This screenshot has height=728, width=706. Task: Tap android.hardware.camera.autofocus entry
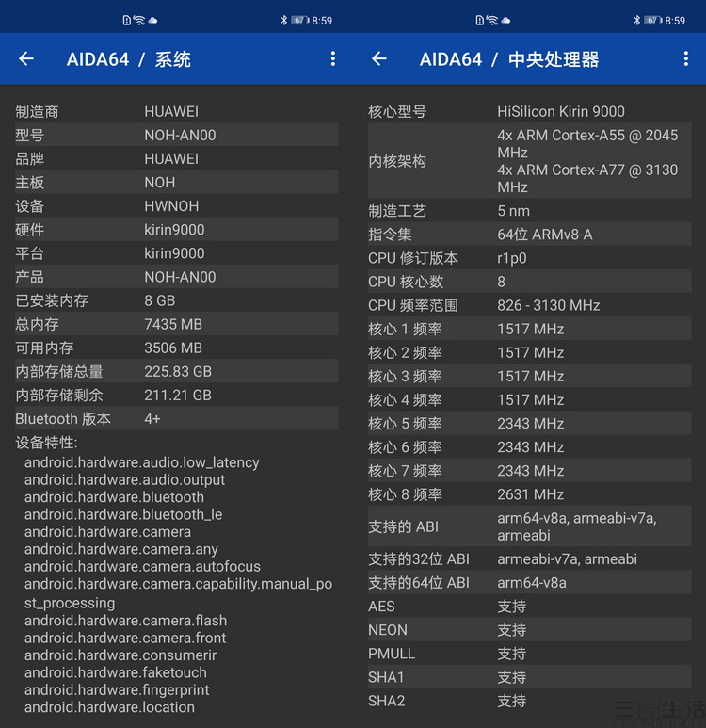click(x=142, y=566)
